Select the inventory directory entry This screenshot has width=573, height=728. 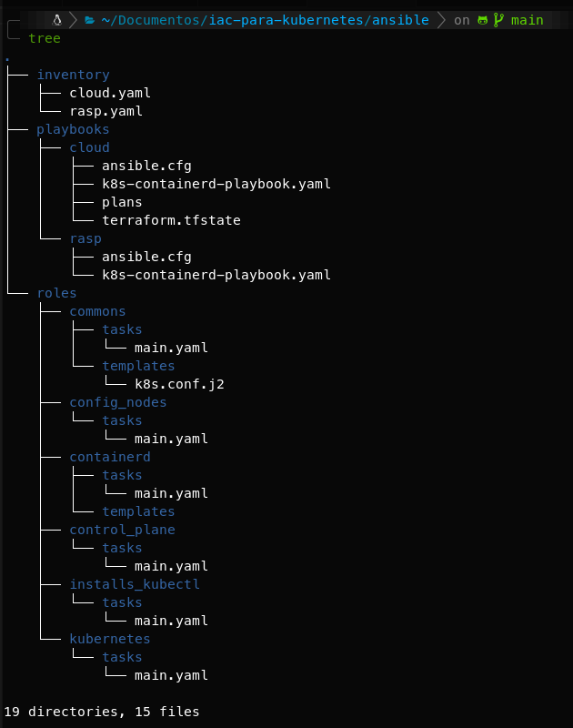coord(74,75)
